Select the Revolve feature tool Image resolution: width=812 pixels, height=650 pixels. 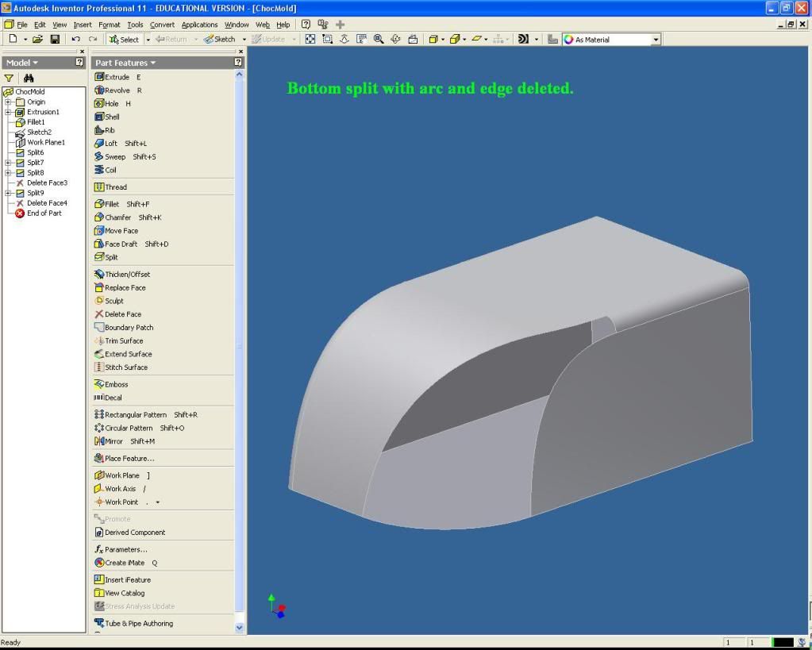click(117, 90)
